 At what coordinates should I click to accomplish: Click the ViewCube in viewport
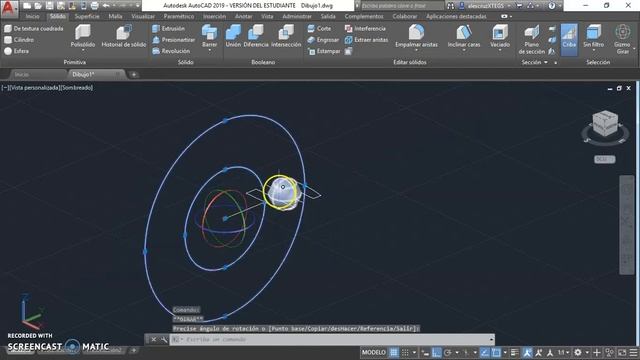[x=605, y=124]
